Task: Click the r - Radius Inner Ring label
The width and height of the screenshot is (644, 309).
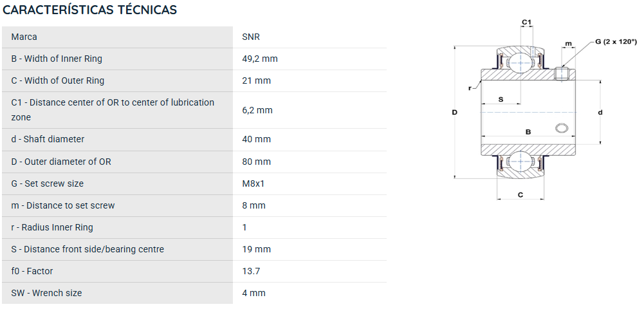Action: (52, 227)
